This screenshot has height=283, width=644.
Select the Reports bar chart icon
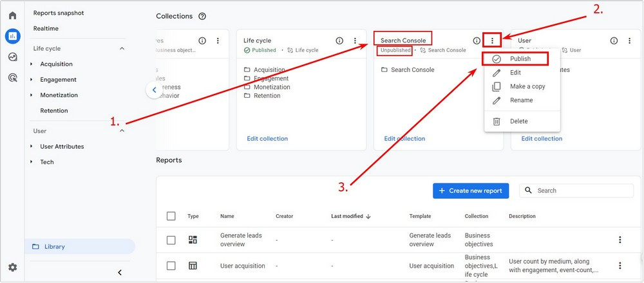13,36
